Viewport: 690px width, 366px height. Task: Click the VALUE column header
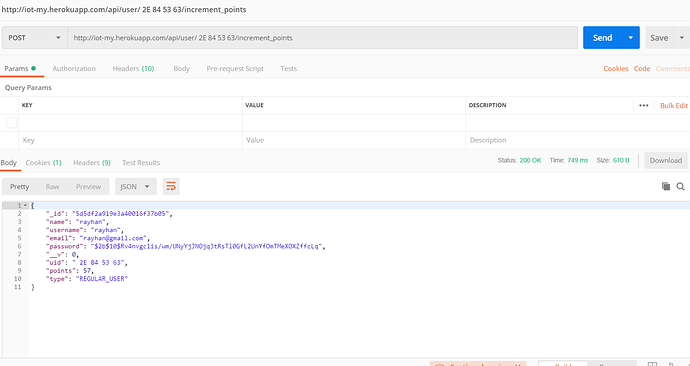coord(254,106)
